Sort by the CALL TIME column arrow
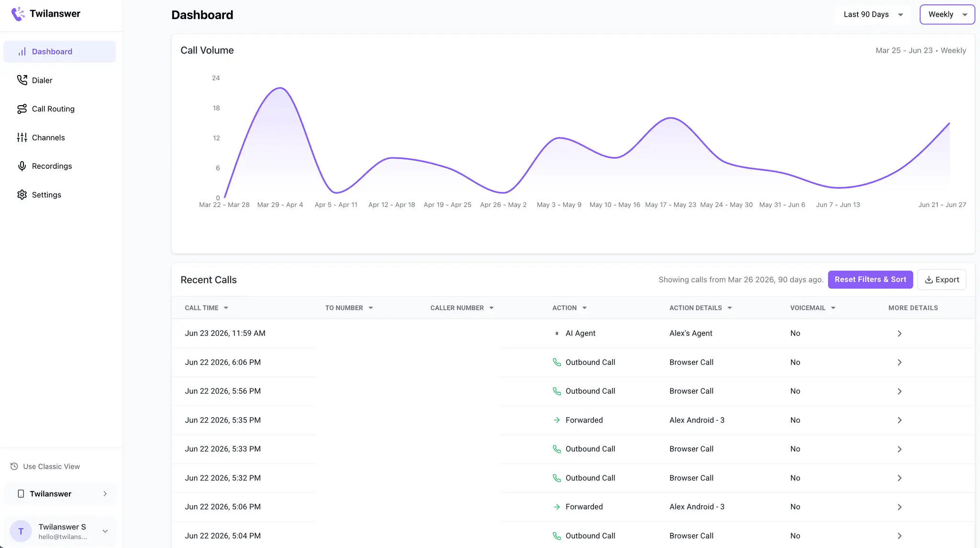The height and width of the screenshot is (548, 980). pos(226,308)
